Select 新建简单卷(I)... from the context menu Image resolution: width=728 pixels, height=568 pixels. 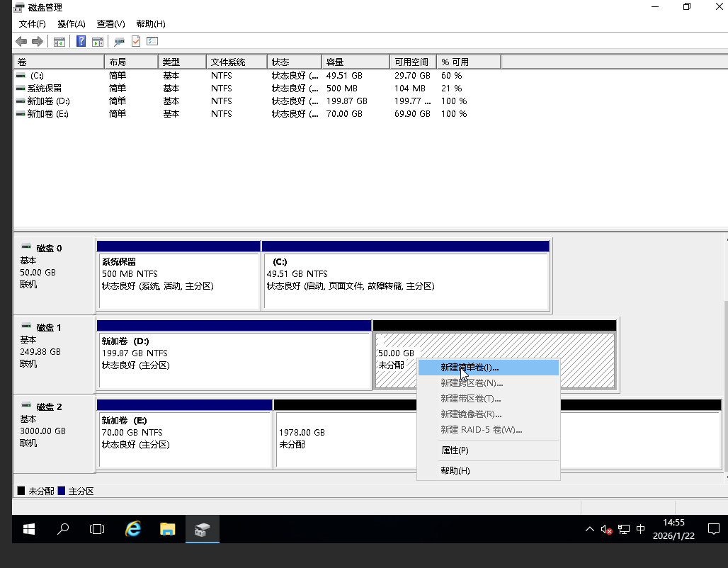(x=470, y=368)
